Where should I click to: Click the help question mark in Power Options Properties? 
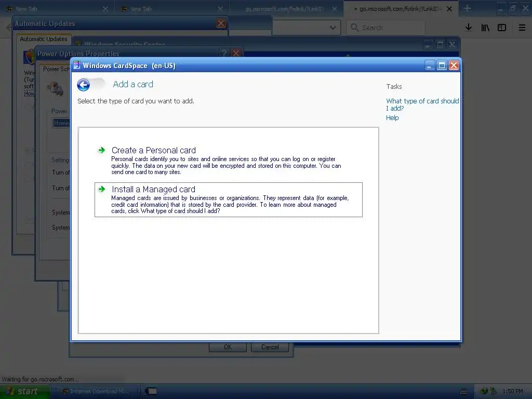224,54
